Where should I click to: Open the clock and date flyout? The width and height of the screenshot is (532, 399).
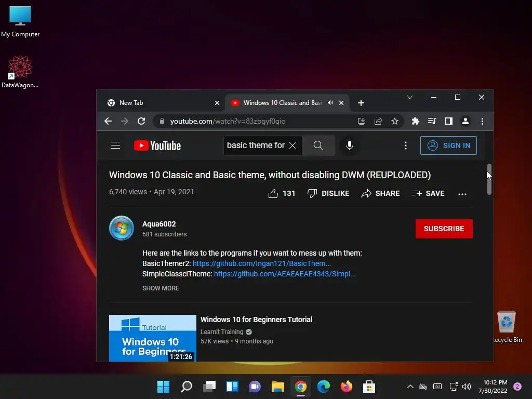pos(493,387)
